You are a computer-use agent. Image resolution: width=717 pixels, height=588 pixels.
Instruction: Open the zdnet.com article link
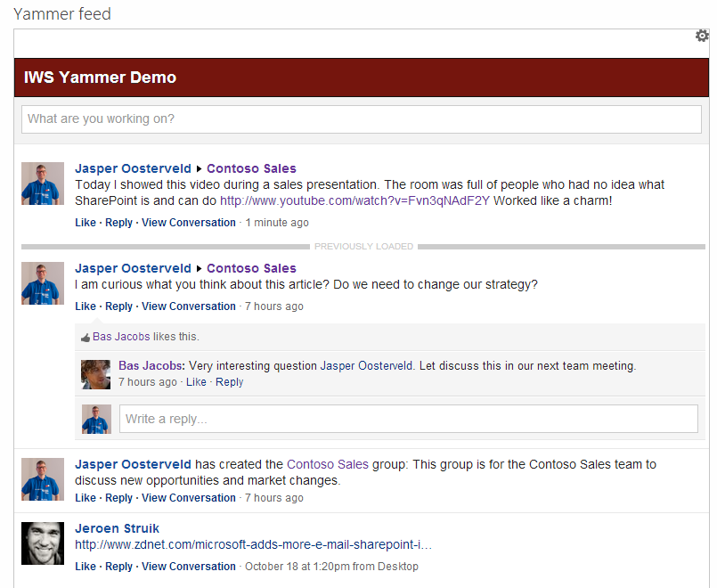click(x=253, y=545)
